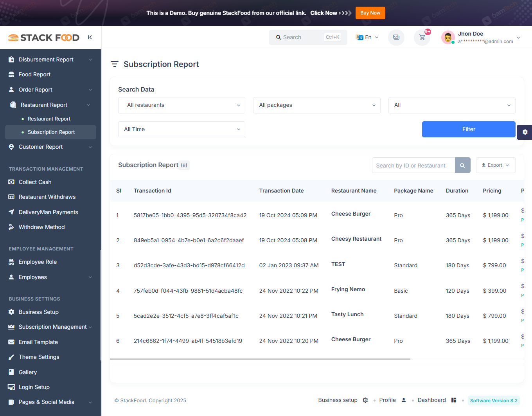Open the Export dropdown
The image size is (532, 416).
496,165
